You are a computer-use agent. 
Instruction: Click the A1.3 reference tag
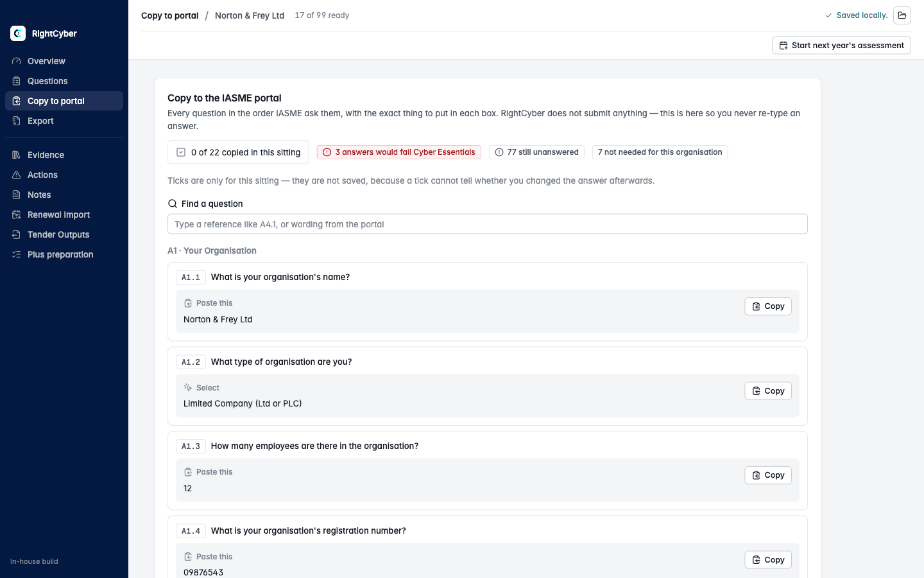pos(191,446)
